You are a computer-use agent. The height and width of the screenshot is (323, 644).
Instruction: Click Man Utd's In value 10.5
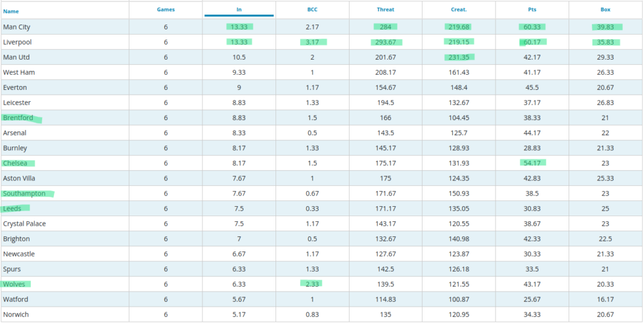pos(239,57)
